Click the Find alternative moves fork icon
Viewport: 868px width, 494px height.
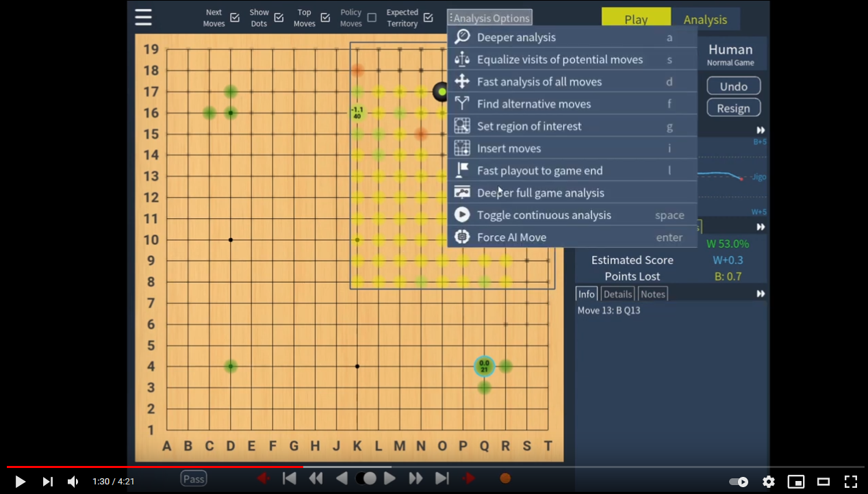(x=462, y=103)
